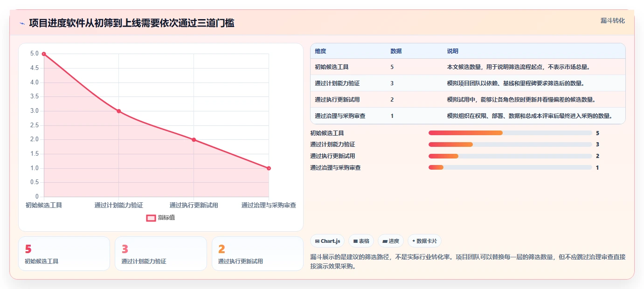This screenshot has height=289, width=644.
Task: Click the 漏斗转化 label in header
Action: [612, 21]
